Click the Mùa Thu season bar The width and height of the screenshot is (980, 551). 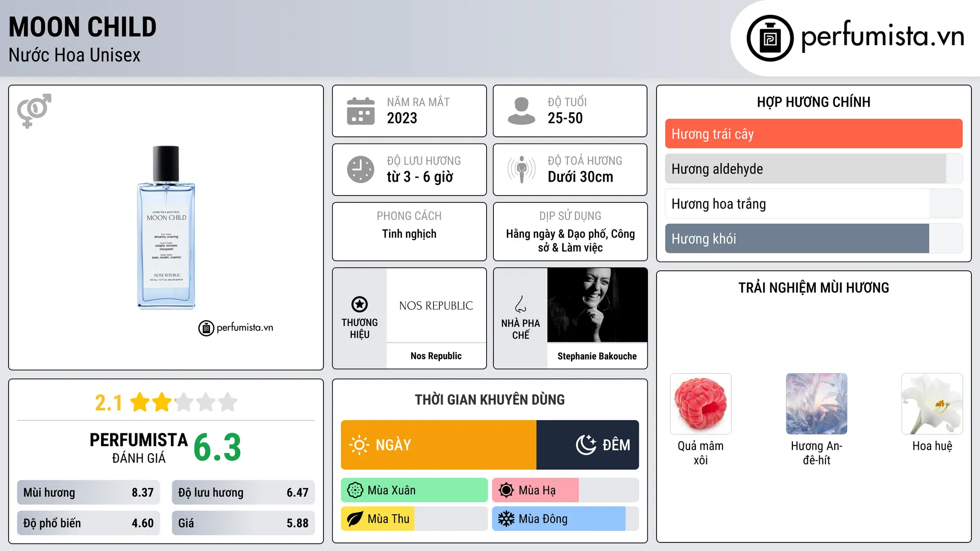click(x=414, y=519)
